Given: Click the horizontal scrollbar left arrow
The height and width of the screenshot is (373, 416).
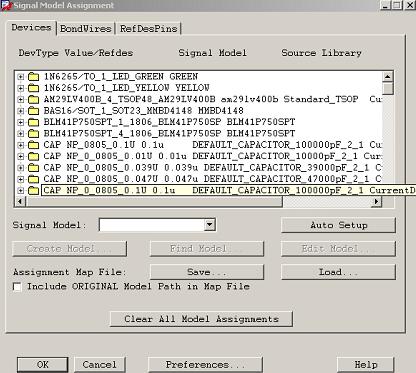Looking at the screenshot, I should coord(21,201).
